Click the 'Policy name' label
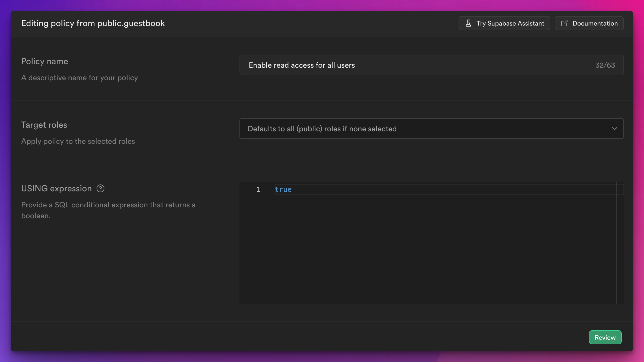Viewport: 644px width, 362px height. tap(45, 61)
